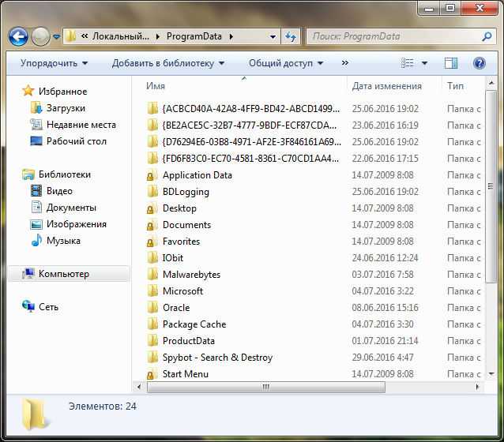The image size is (504, 442).
Task: Click the magnifier search icon
Action: pyautogui.click(x=487, y=36)
